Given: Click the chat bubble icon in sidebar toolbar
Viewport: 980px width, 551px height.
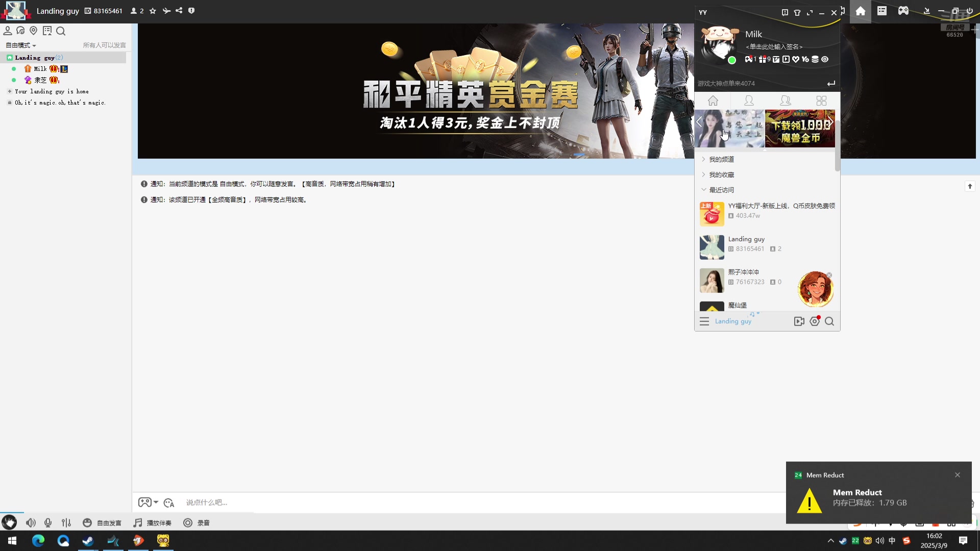Looking at the screenshot, I should coord(20,31).
